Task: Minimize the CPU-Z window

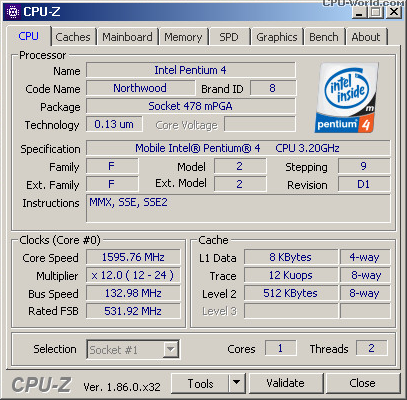Action: (359, 12)
